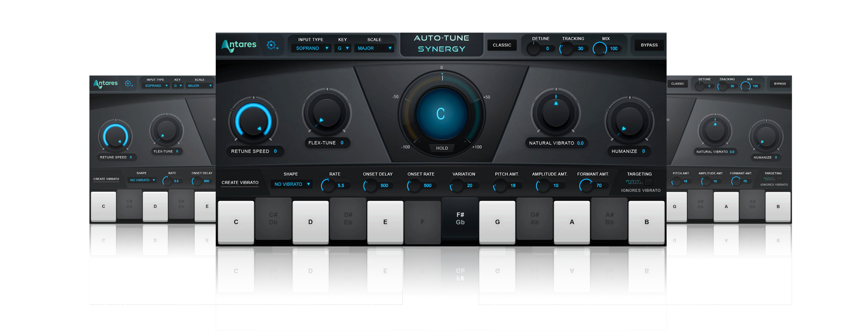
Task: Expand the main Key dropdown set to G
Action: click(x=343, y=49)
